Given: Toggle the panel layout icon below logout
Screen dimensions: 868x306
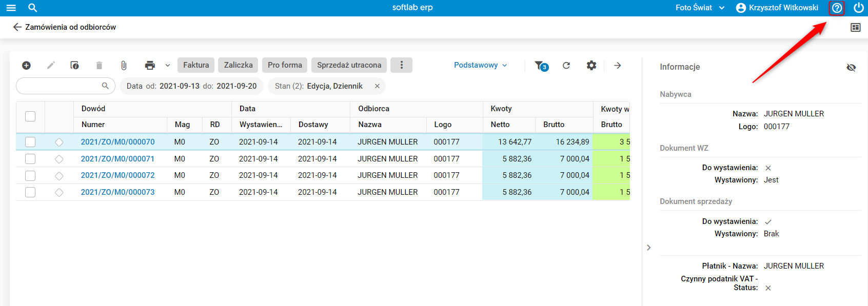Looking at the screenshot, I should tap(855, 27).
